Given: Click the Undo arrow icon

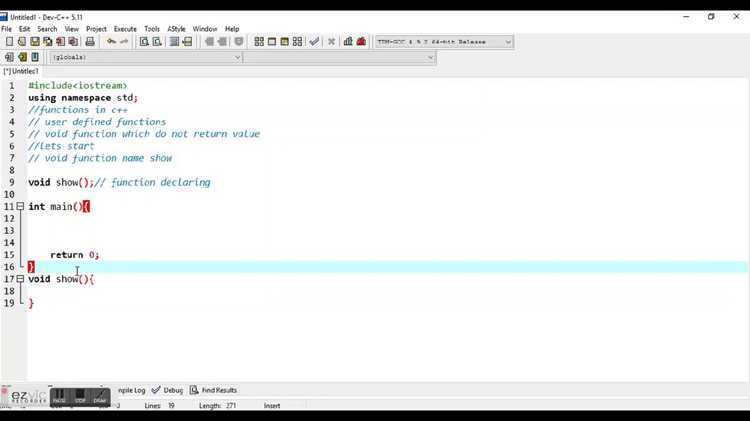Looking at the screenshot, I should pos(111,42).
